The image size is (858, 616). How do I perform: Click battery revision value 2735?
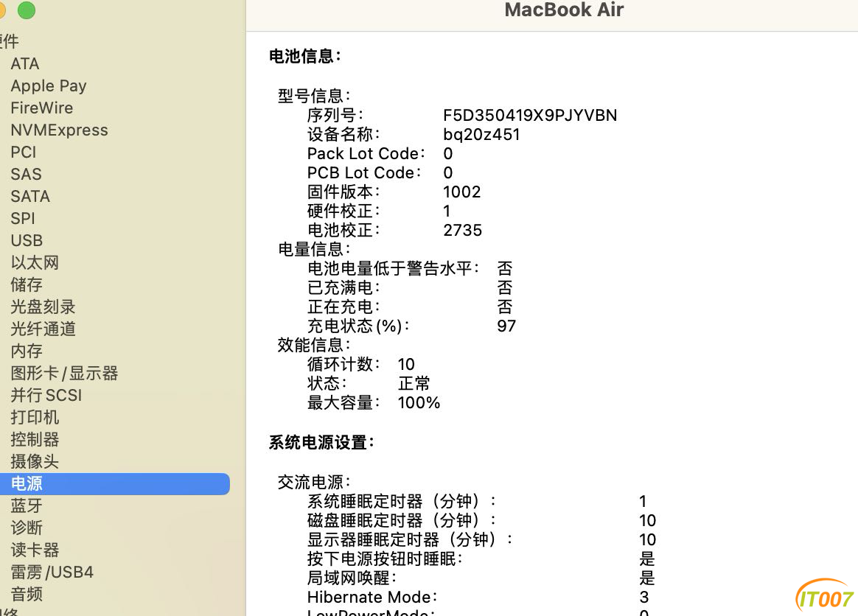tap(462, 231)
